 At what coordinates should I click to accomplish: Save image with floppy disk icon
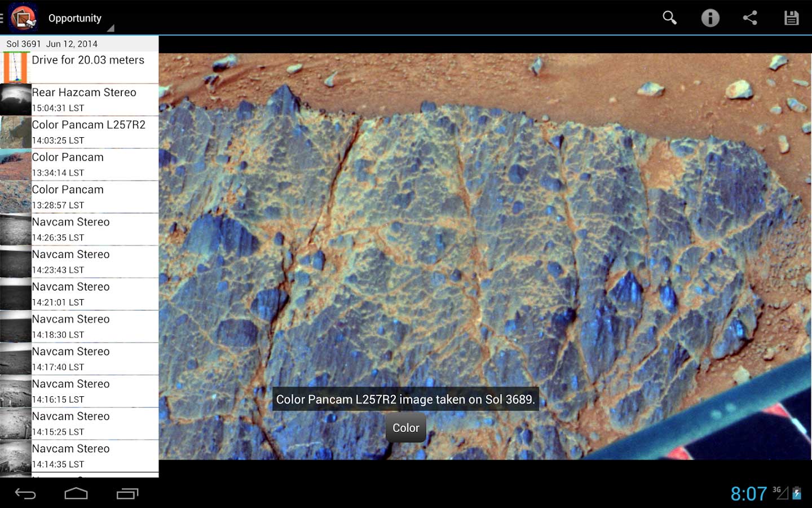coord(791,18)
